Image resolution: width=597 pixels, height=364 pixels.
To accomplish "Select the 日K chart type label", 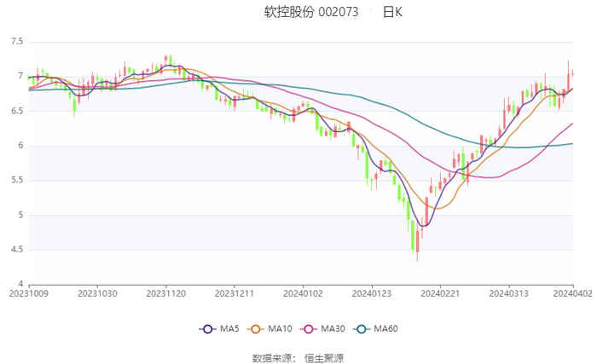I will tap(392, 12).
